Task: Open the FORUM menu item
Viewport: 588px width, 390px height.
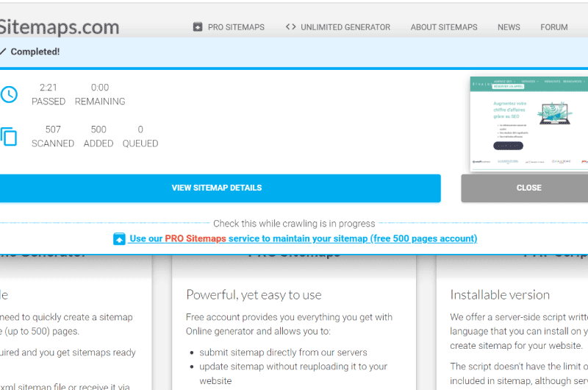Action: [x=554, y=27]
